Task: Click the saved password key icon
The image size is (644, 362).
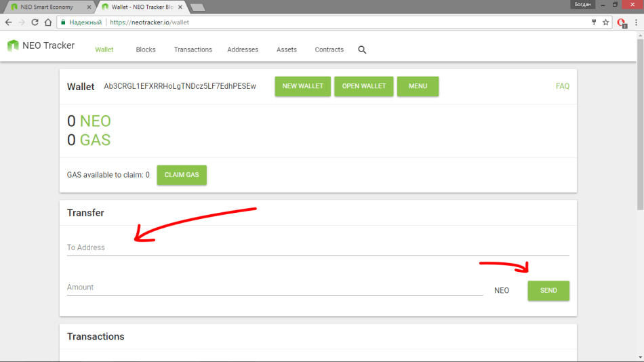Action: click(x=593, y=22)
